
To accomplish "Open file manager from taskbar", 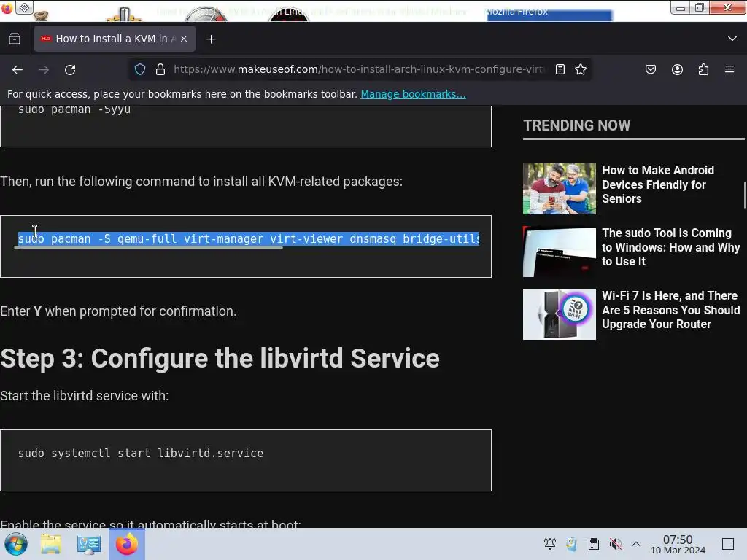I will click(x=51, y=544).
